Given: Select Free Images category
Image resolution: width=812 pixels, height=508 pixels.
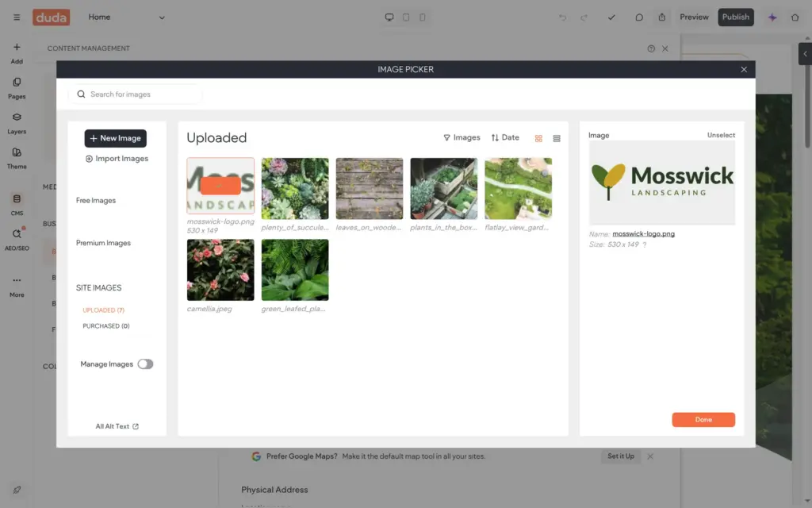Looking at the screenshot, I should click(x=96, y=201).
